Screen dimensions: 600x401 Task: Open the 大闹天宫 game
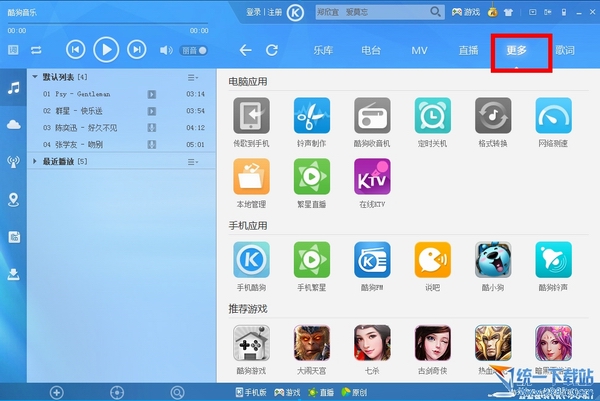coord(312,343)
